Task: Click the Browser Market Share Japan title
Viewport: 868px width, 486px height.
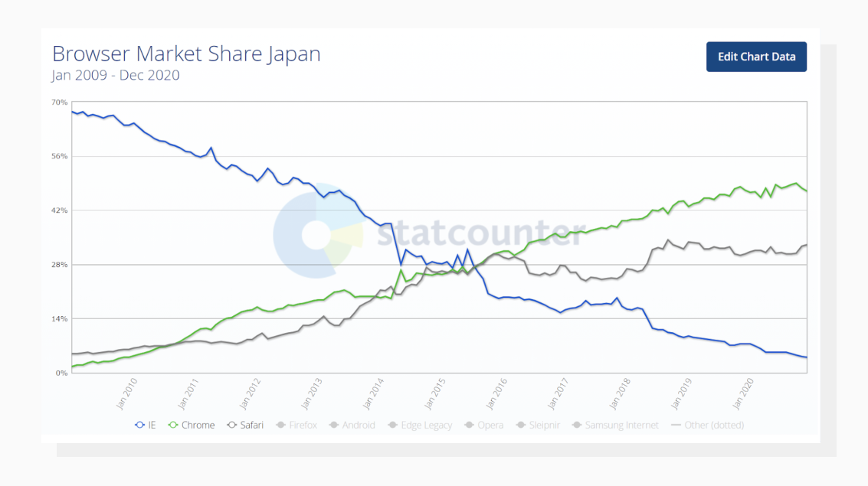Action: pos(186,54)
